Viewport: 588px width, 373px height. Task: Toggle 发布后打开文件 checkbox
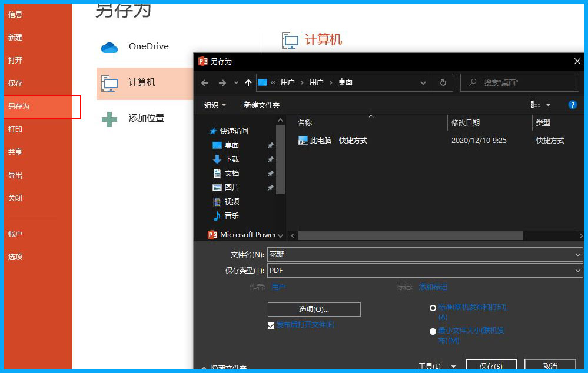(271, 325)
